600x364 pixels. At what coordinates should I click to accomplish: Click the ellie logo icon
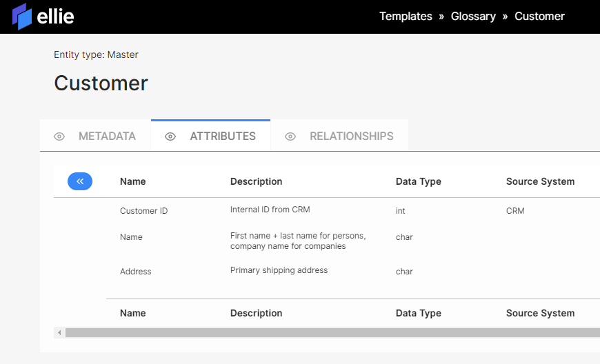pos(22,16)
